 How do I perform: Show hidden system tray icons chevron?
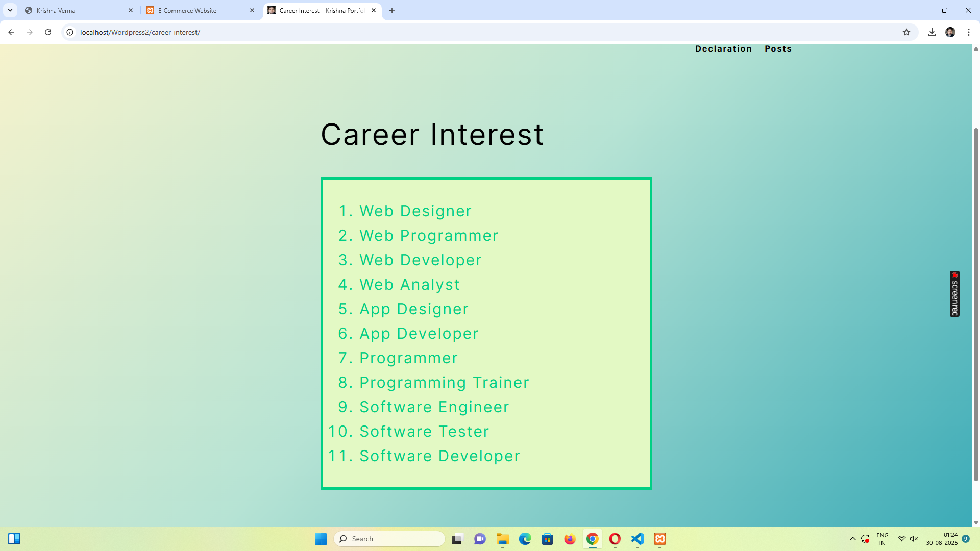852,539
